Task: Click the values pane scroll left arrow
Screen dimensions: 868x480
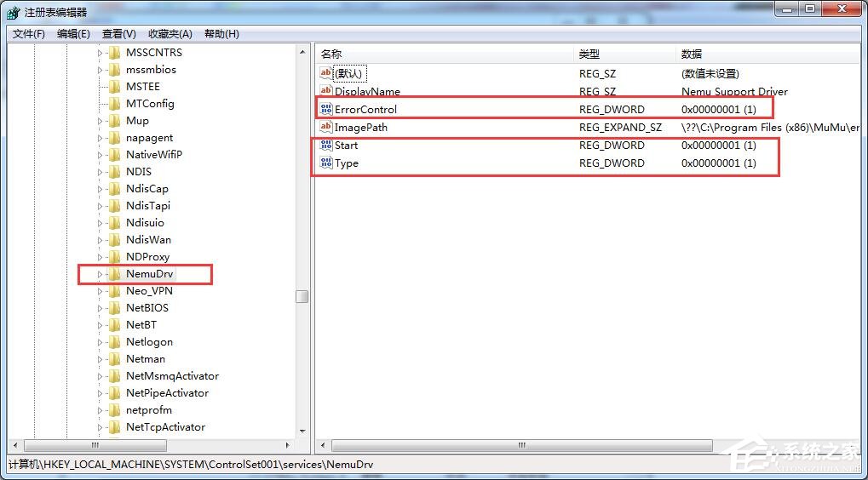Action: (x=323, y=445)
